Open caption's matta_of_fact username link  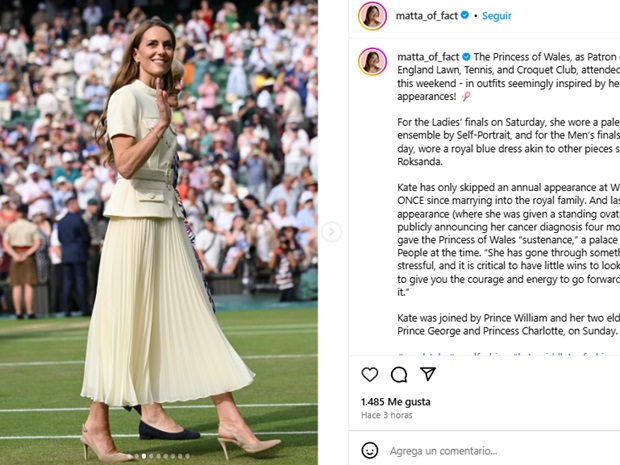[428, 57]
